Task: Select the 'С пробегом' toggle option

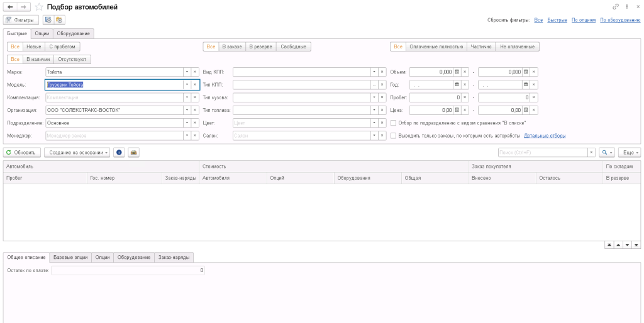Action: click(62, 47)
